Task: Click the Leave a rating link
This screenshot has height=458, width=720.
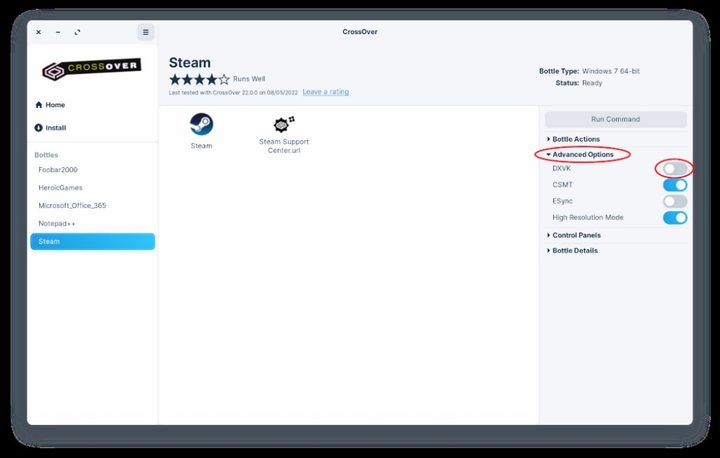Action: pyautogui.click(x=326, y=92)
